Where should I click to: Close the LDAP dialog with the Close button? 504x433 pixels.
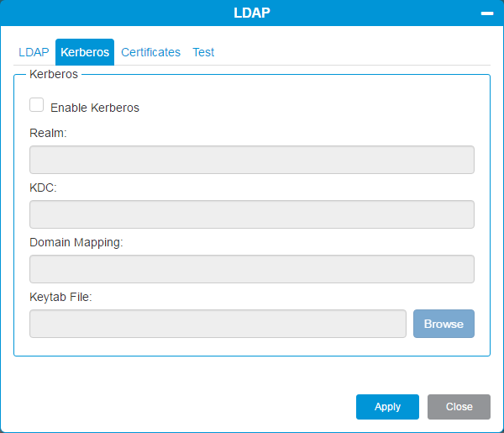pos(459,407)
